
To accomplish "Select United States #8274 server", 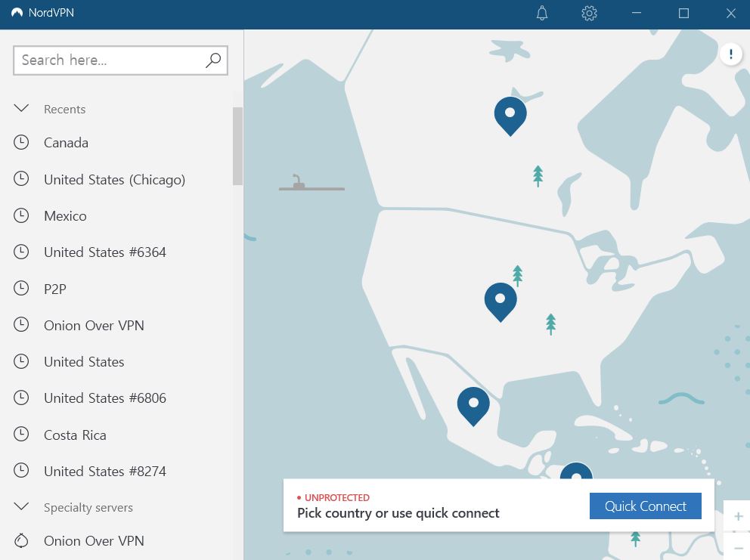I will click(x=105, y=471).
